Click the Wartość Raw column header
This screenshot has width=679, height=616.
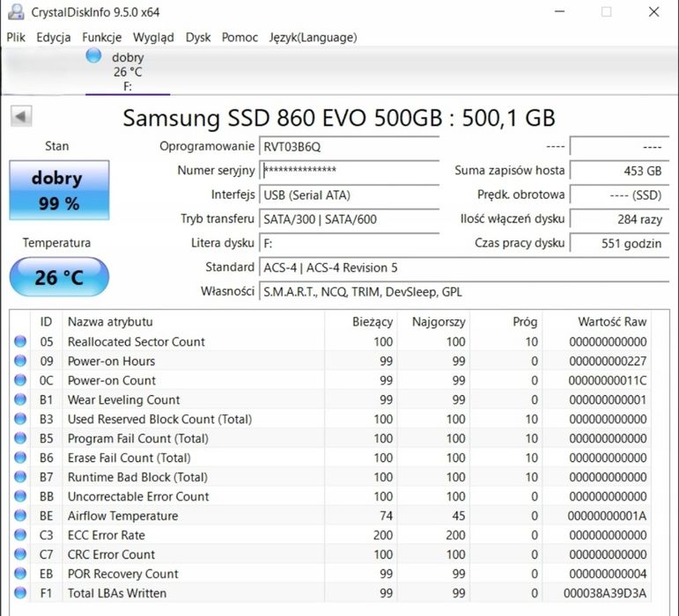(597, 322)
